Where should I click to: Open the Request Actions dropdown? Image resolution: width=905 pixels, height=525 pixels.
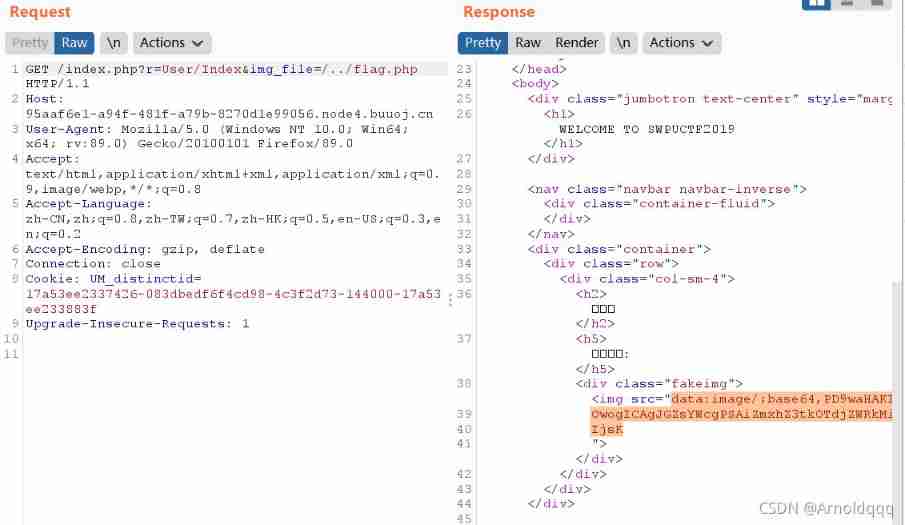tap(172, 43)
